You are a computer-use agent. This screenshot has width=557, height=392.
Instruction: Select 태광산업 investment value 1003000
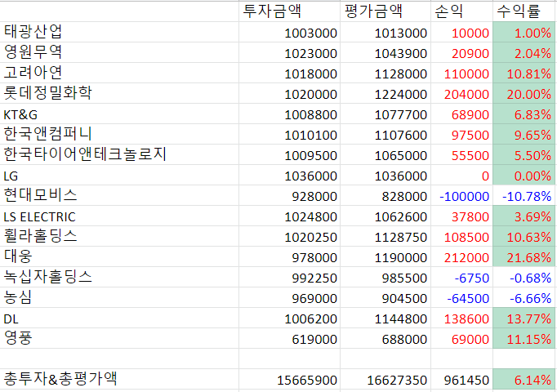[x=289, y=32]
